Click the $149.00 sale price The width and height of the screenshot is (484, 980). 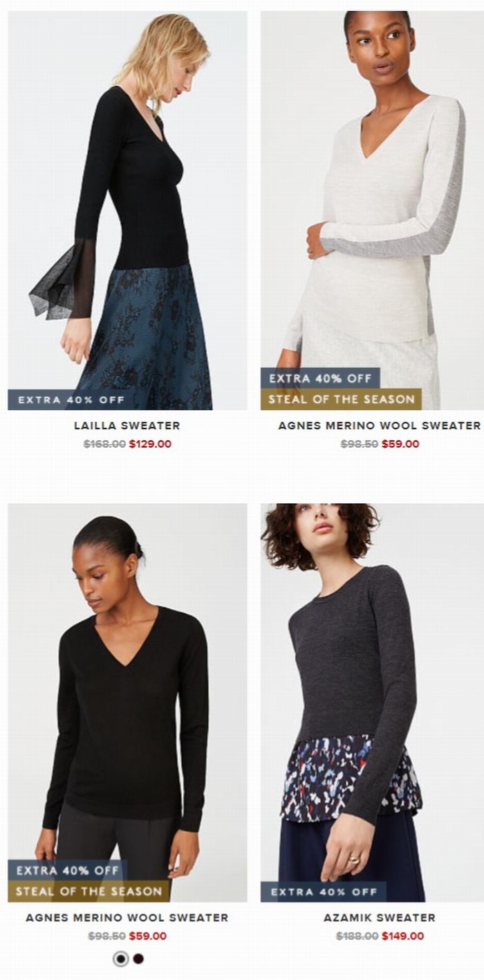click(x=402, y=936)
